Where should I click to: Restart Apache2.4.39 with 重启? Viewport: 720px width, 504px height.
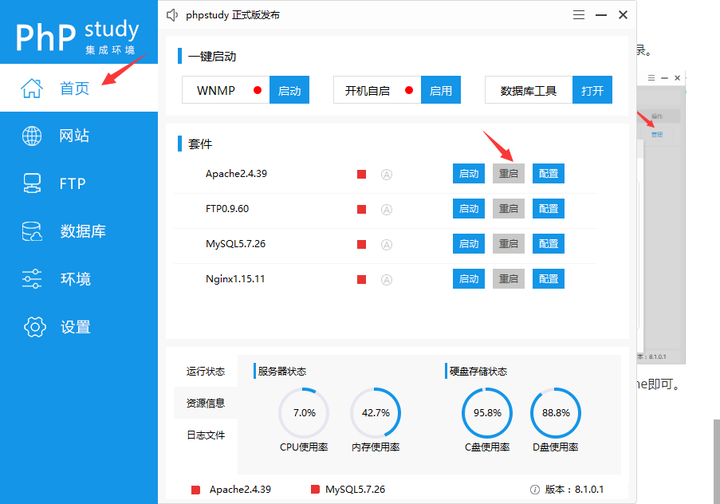click(x=509, y=174)
